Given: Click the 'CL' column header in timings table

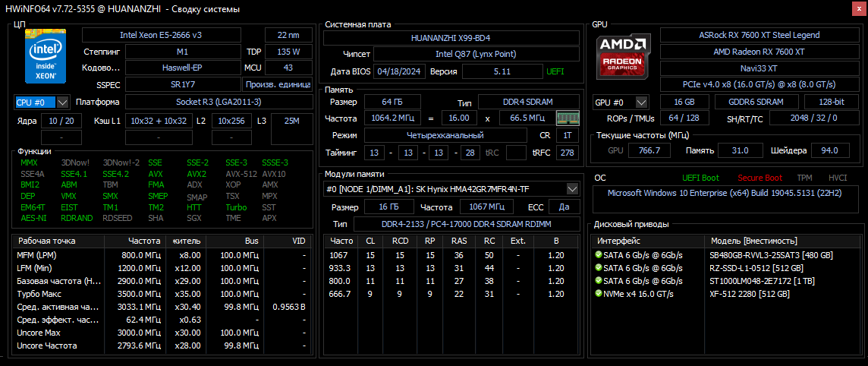Looking at the screenshot, I should pyautogui.click(x=370, y=241).
